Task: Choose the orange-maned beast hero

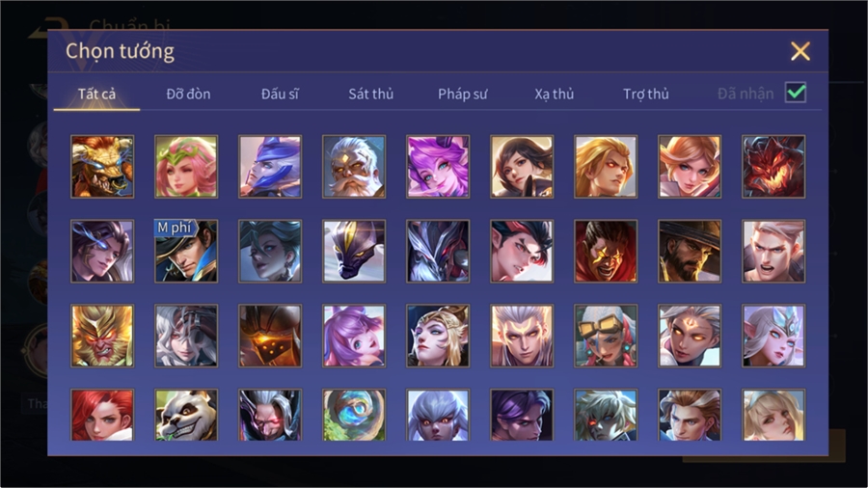Action: pyautogui.click(x=102, y=167)
